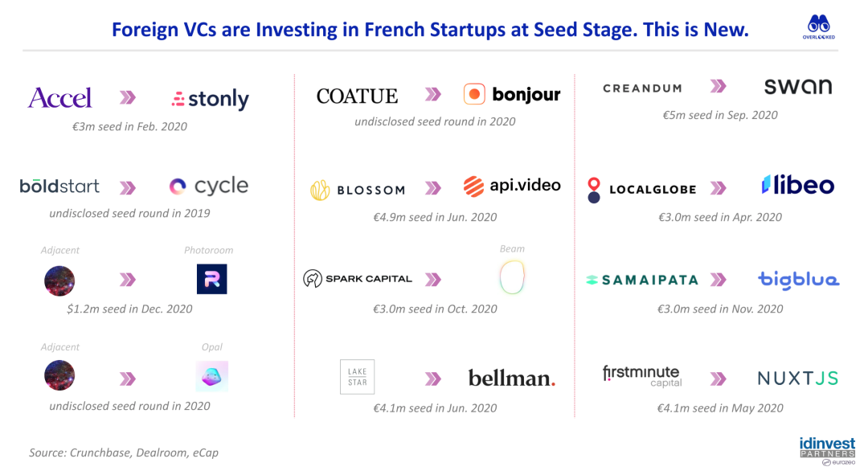Click the Photoroom app icon
Image resolution: width=868 pixels, height=471 pixels.
[211, 279]
